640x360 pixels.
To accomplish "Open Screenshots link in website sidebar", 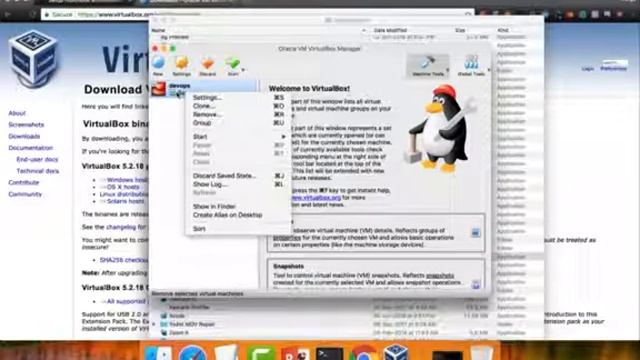I will [x=26, y=124].
